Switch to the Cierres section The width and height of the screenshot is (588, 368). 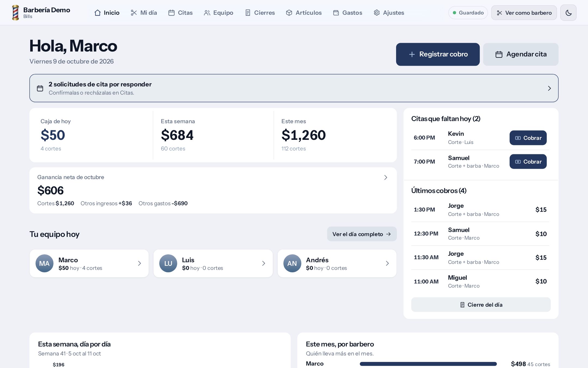coord(260,13)
